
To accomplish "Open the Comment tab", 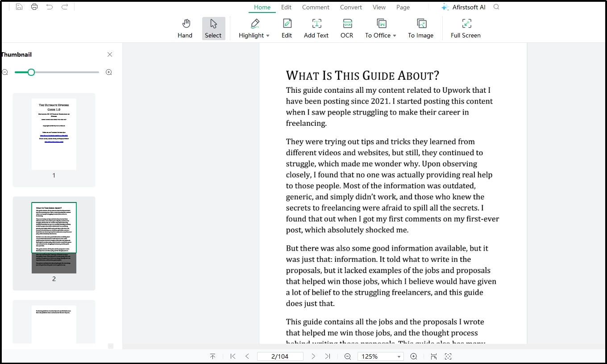I will point(316,7).
